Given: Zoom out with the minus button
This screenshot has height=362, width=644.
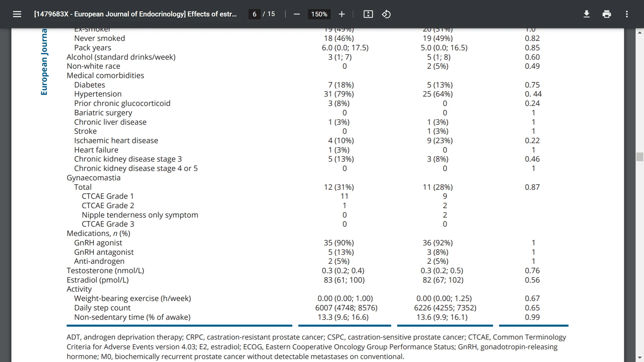Looking at the screenshot, I should pyautogui.click(x=297, y=14).
